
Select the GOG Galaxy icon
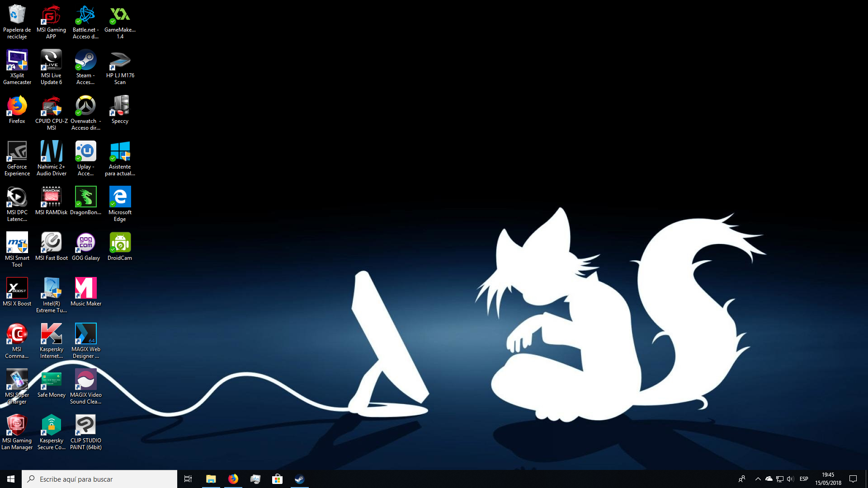pos(85,247)
